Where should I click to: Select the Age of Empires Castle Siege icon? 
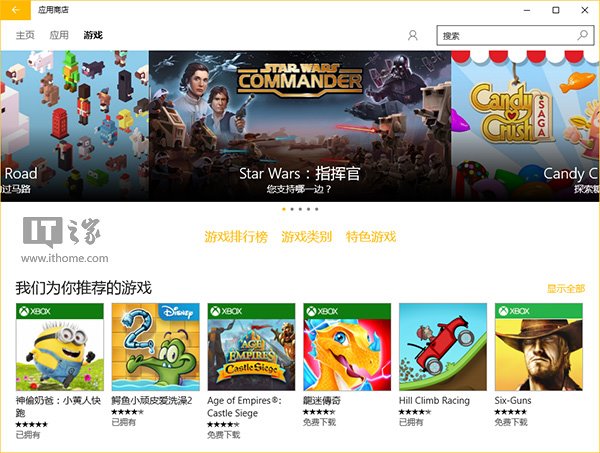(x=251, y=347)
